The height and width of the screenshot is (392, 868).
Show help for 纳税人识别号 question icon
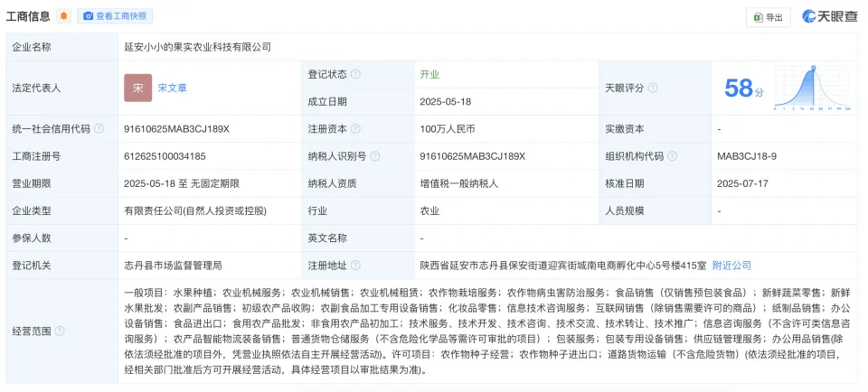click(374, 156)
